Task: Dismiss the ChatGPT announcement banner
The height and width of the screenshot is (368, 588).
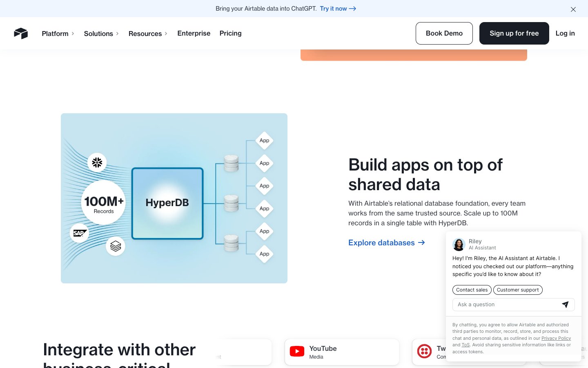Action: pyautogui.click(x=573, y=9)
